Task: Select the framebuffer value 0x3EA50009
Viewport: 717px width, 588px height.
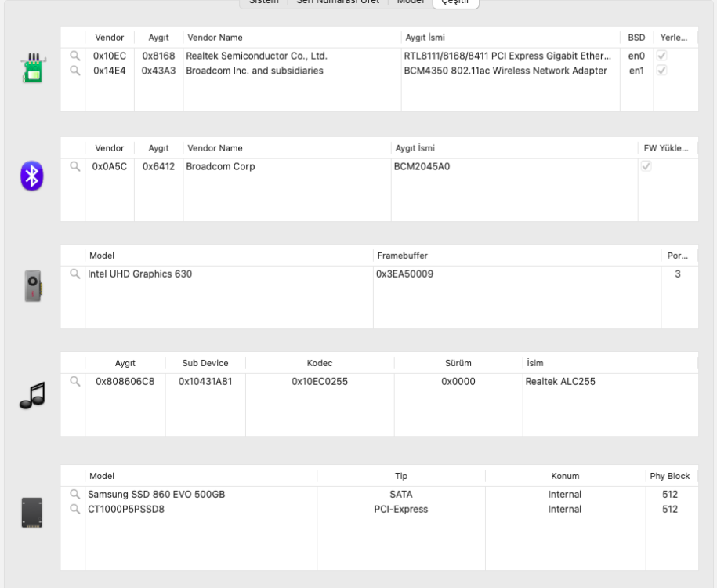Action: (x=404, y=274)
